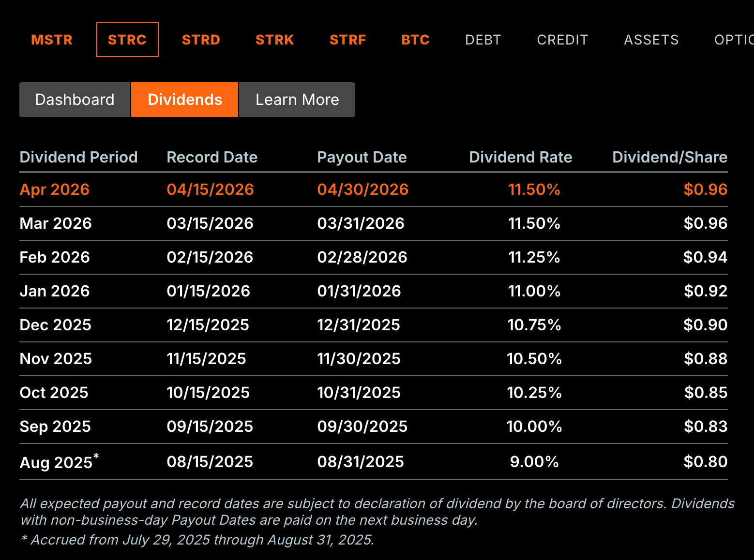Click the Mar 2026 row's 11.50% rate
754x560 pixels.
point(534,223)
